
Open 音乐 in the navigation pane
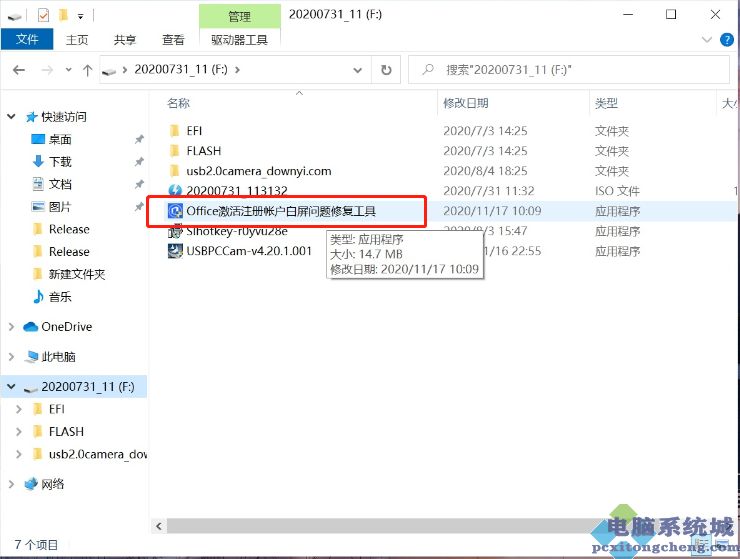point(60,297)
